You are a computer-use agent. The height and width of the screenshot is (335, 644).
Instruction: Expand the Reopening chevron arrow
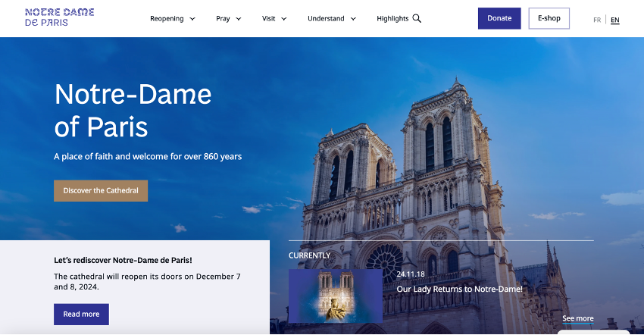tap(192, 19)
